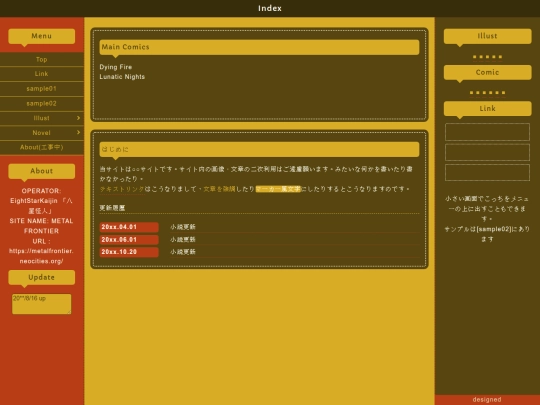Click the 更新履歴 subheading
This screenshot has height=405, width=540.
(112, 208)
